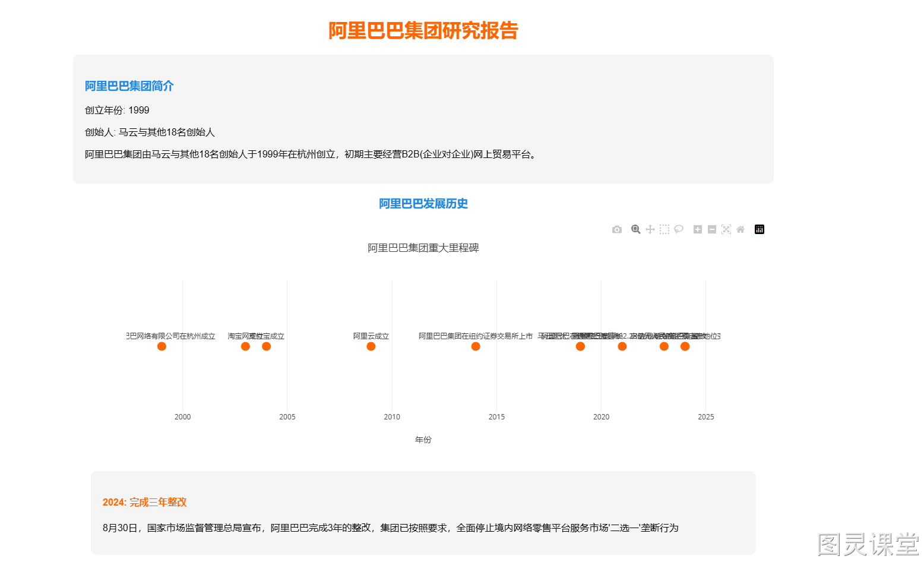Select the orange marker at year 2024

685,346
